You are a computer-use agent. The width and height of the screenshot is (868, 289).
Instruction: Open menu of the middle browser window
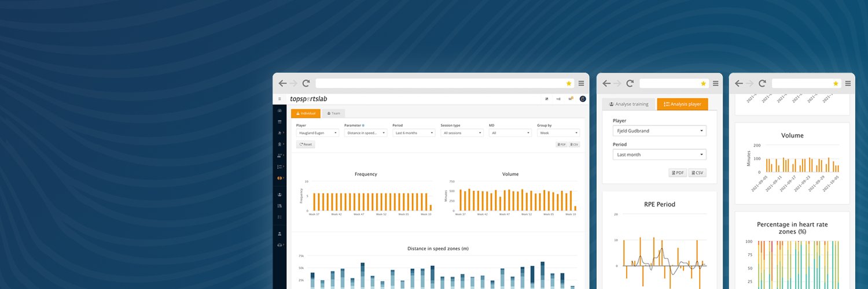coord(716,83)
